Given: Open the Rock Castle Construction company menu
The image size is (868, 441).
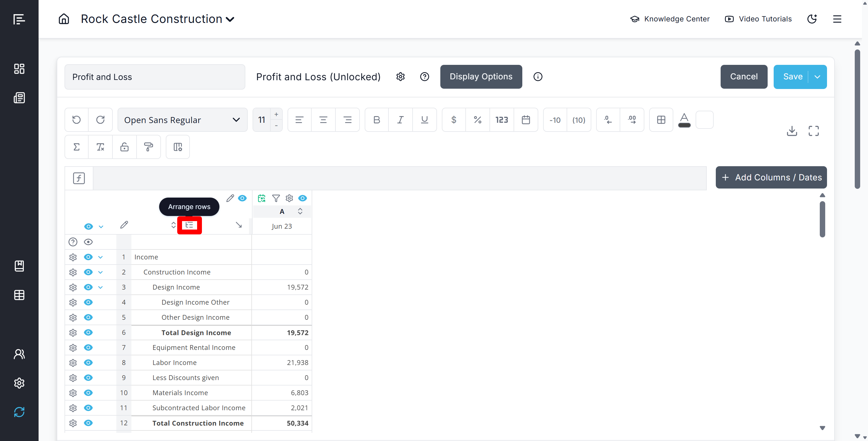Looking at the screenshot, I should coord(157,19).
